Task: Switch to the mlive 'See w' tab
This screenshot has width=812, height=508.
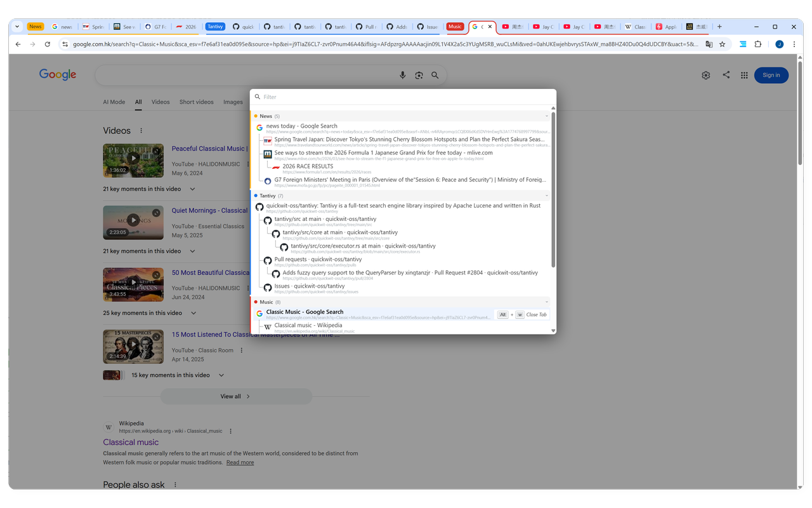Action: point(125,27)
